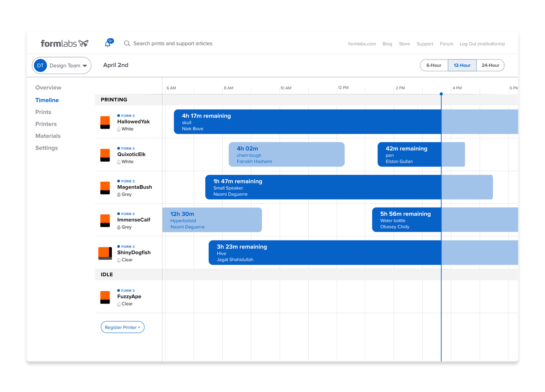Select the ShinyDogfish printer icon
Viewport: 545px width, 392px height.
[105, 253]
